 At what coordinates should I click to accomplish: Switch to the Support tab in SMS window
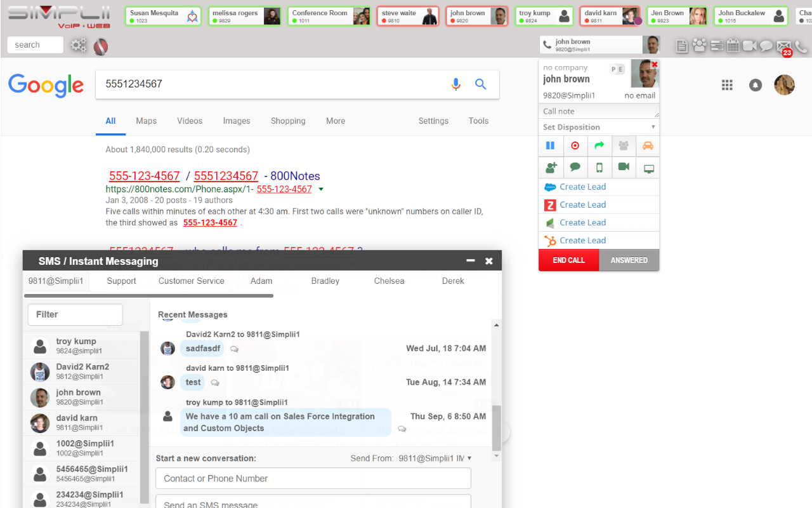tap(121, 281)
